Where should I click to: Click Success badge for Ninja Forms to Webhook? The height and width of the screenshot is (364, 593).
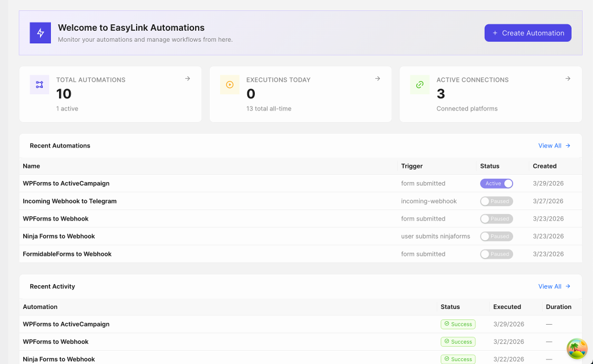click(x=457, y=359)
